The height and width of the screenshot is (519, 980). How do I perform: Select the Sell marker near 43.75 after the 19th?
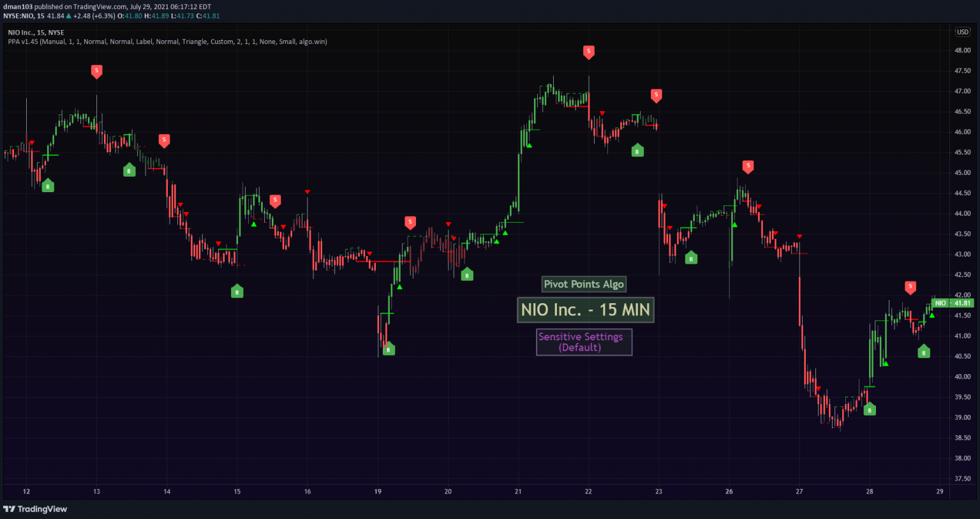pyautogui.click(x=410, y=223)
